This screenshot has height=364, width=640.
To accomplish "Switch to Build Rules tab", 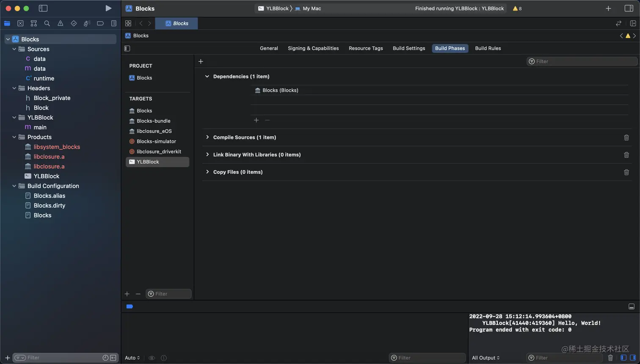I will (x=488, y=48).
